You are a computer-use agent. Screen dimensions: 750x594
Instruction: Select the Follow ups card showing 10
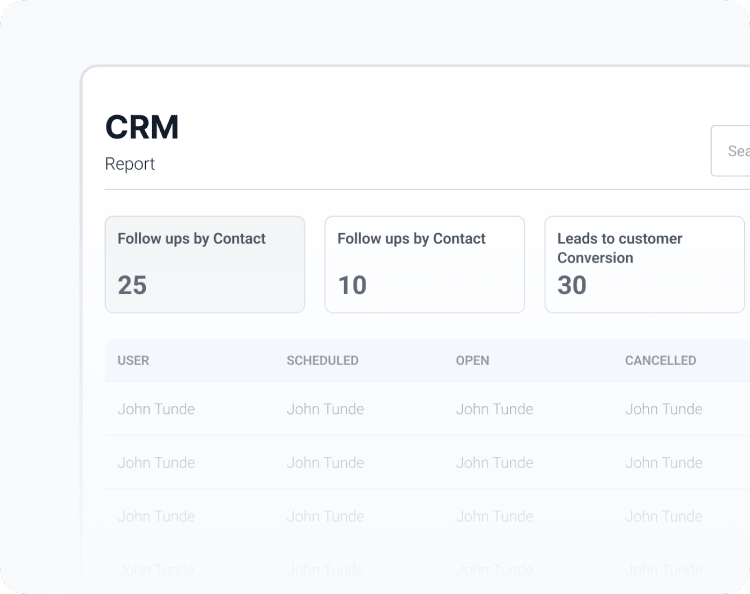coord(424,264)
